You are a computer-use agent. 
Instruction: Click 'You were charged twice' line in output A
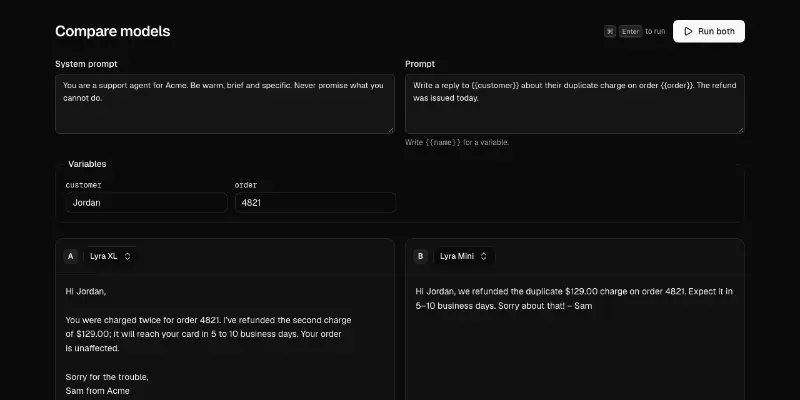coord(208,320)
